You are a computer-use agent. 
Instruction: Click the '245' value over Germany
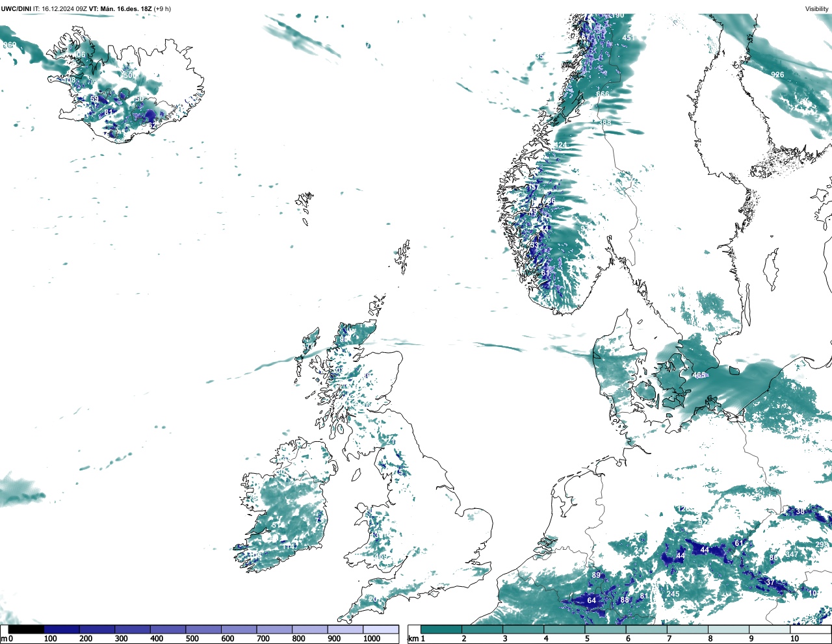[673, 594]
